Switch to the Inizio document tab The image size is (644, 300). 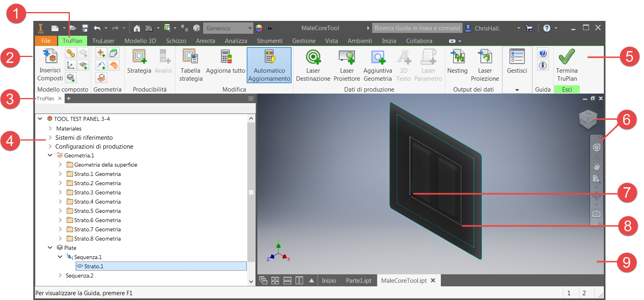[x=329, y=280]
